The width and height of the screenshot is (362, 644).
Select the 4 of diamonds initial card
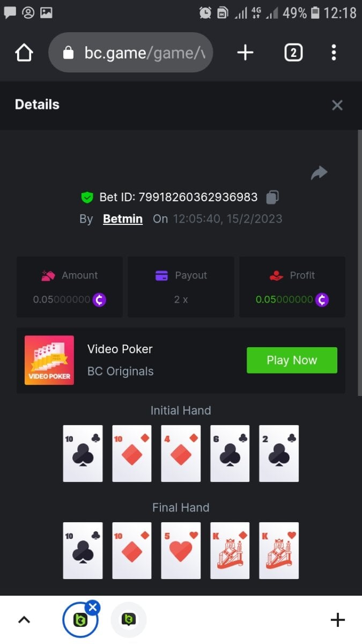[181, 453]
